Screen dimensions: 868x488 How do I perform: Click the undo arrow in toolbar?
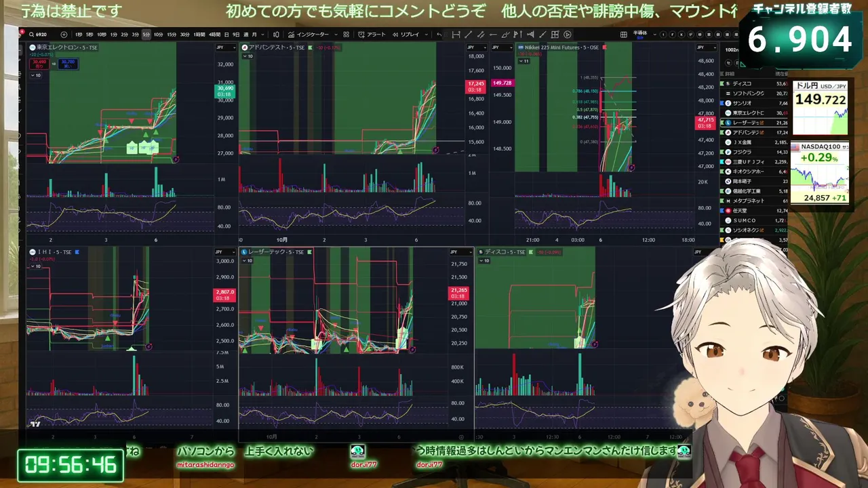coord(439,35)
